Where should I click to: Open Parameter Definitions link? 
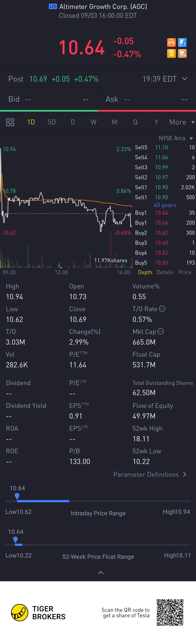pyautogui.click(x=150, y=474)
